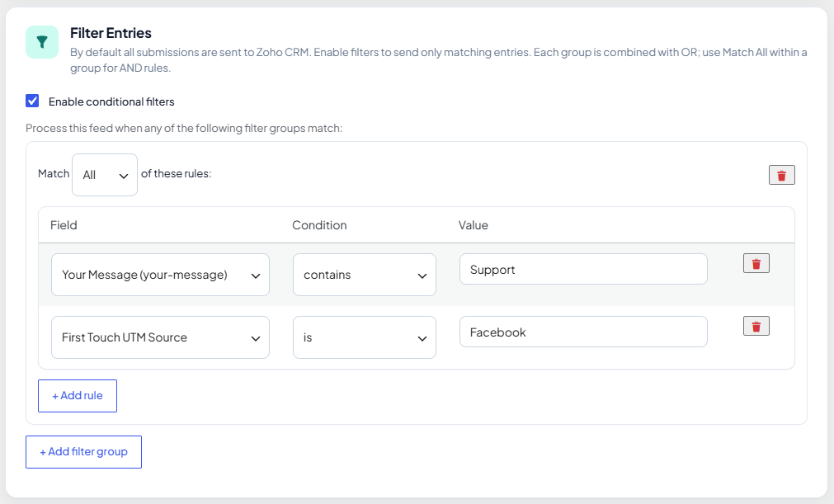834x504 pixels.
Task: Click the Enable conditional filters label
Action: [x=111, y=101]
